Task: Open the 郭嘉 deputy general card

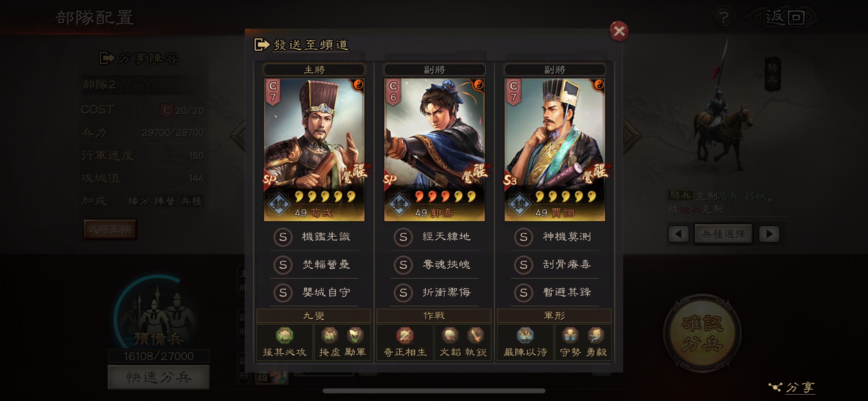Action: 434,149
